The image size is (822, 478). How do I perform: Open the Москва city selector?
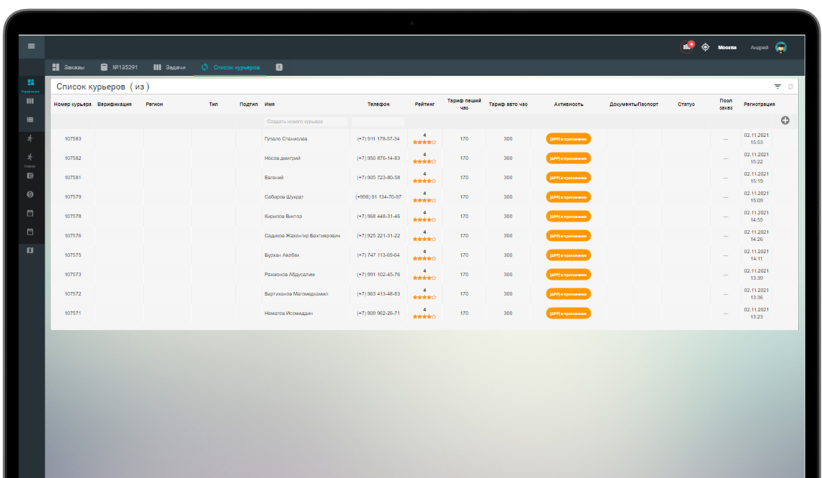coord(727,47)
